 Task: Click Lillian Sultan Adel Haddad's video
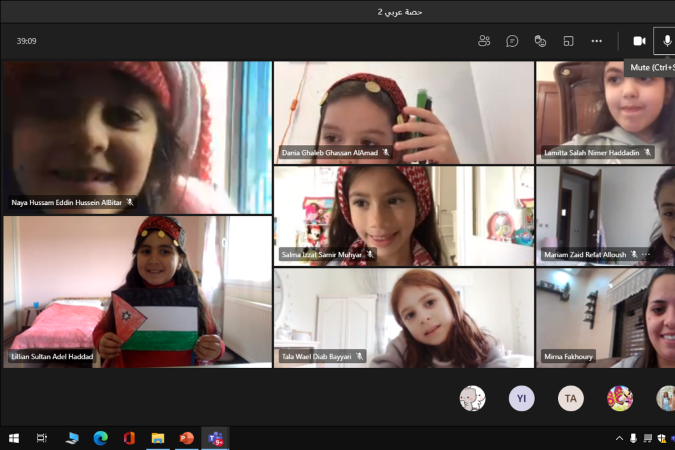click(x=137, y=292)
